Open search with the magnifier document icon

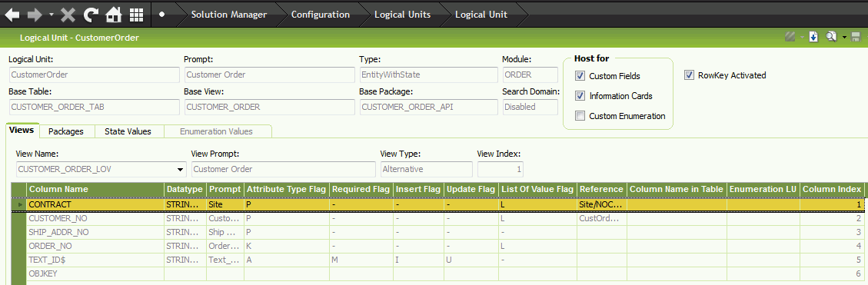point(830,37)
